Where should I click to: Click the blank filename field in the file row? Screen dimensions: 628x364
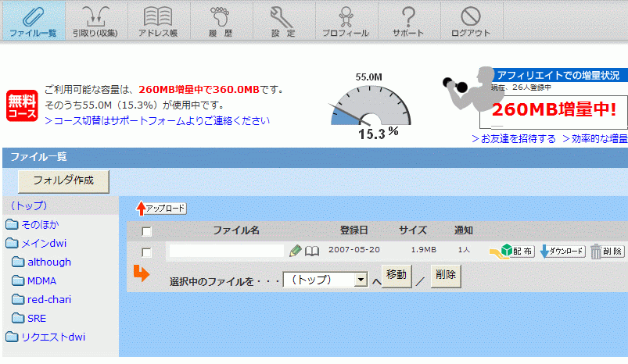(x=226, y=251)
